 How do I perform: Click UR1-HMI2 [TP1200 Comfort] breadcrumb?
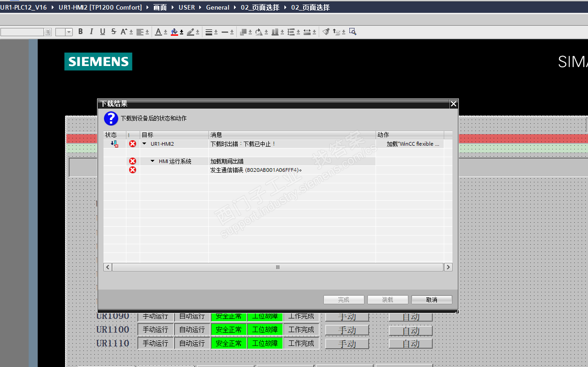100,7
